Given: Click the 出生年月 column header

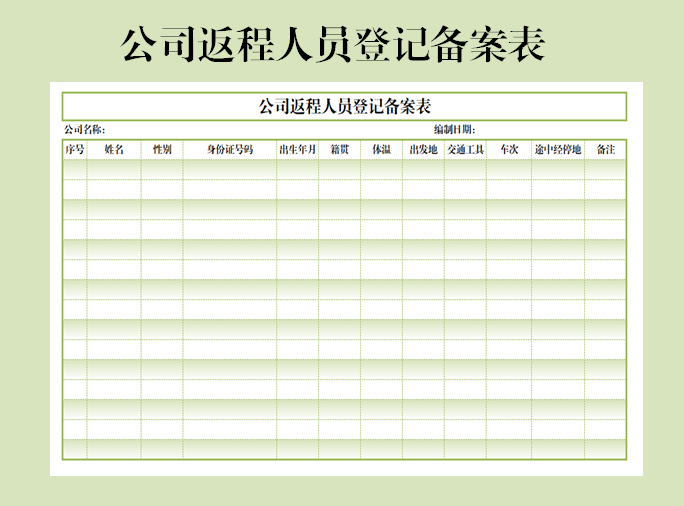Looking at the screenshot, I should coord(298,150).
